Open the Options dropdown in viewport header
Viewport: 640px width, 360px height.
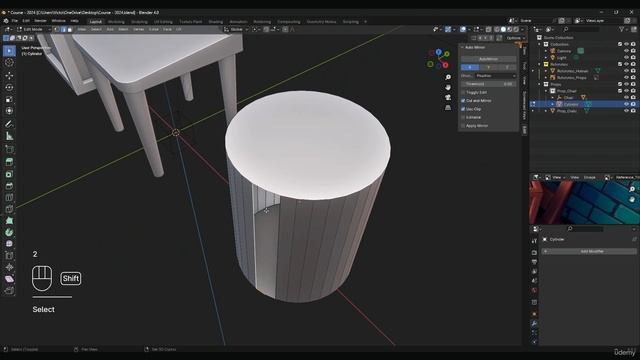[515, 38]
